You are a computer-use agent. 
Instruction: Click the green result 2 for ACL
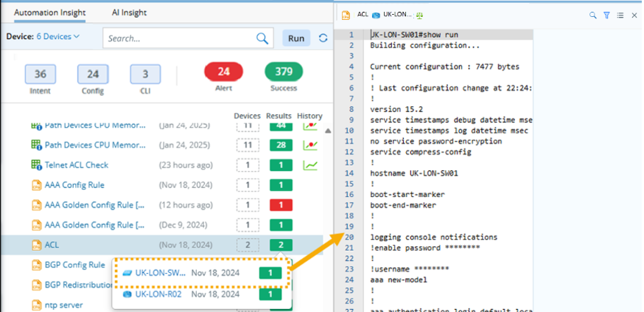(281, 245)
